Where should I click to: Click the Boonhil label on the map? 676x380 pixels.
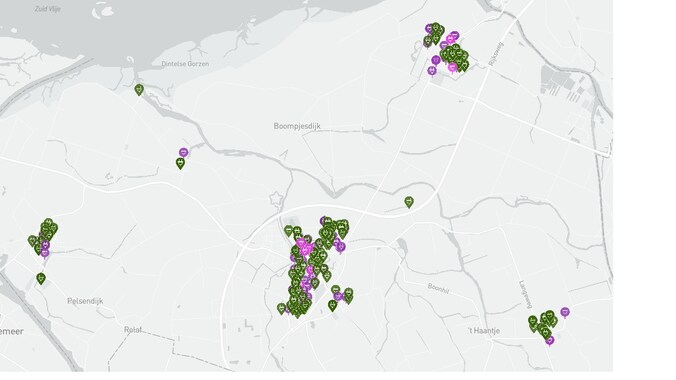438,289
